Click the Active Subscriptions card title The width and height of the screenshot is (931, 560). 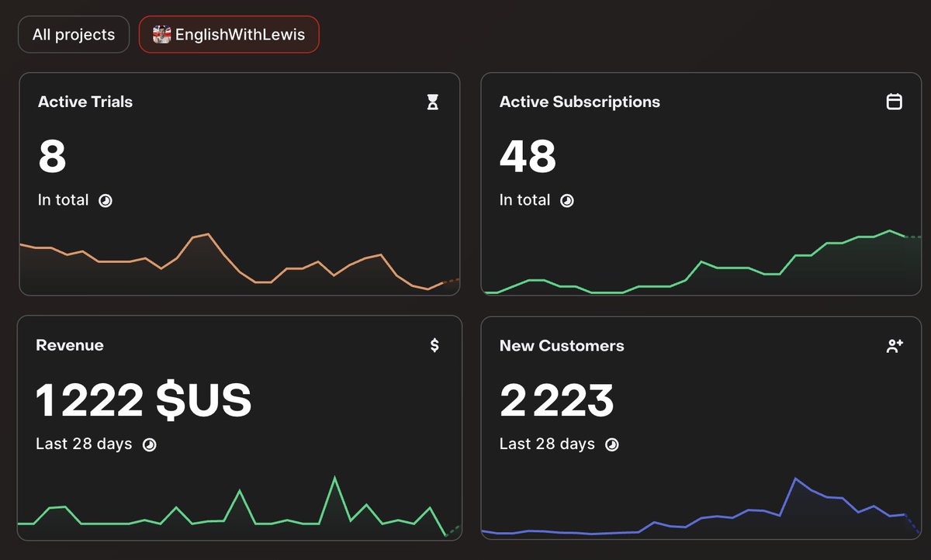580,102
